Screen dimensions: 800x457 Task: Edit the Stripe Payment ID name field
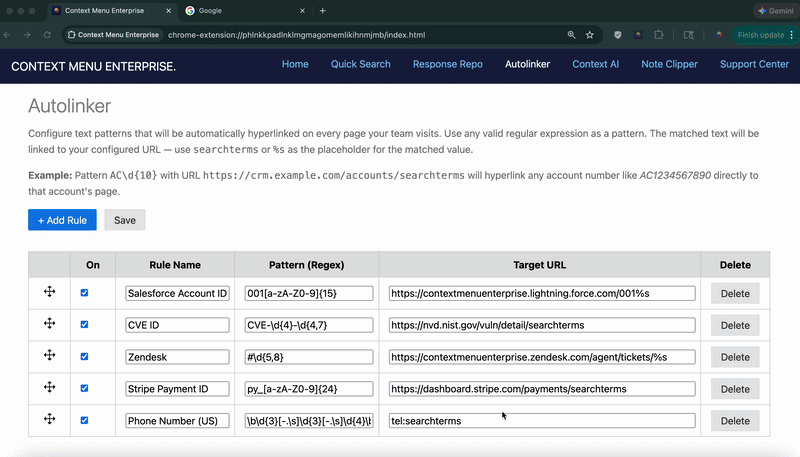(x=177, y=389)
